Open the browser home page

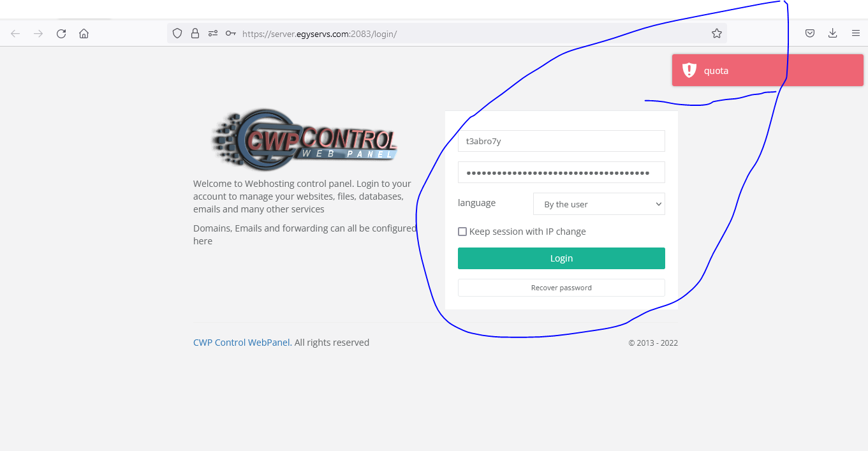click(x=84, y=34)
